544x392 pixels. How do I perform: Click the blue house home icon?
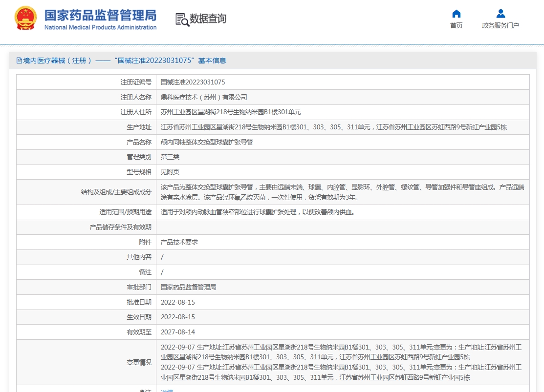(456, 14)
